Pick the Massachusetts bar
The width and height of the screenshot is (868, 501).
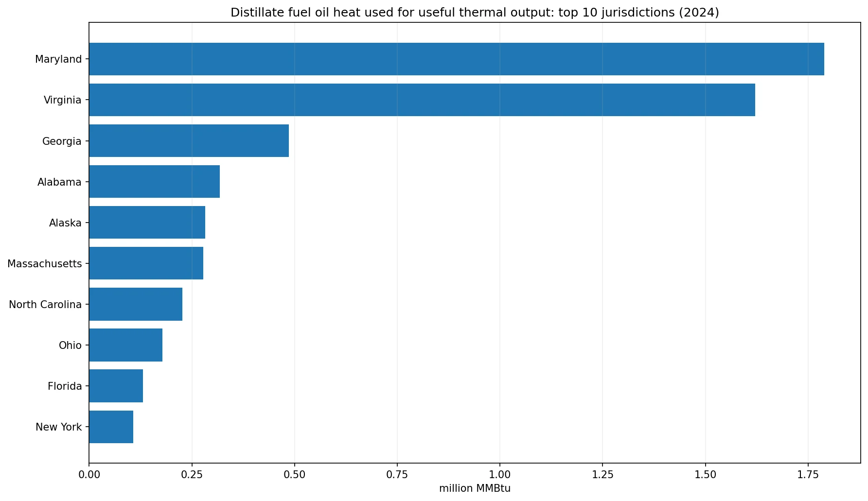point(146,263)
